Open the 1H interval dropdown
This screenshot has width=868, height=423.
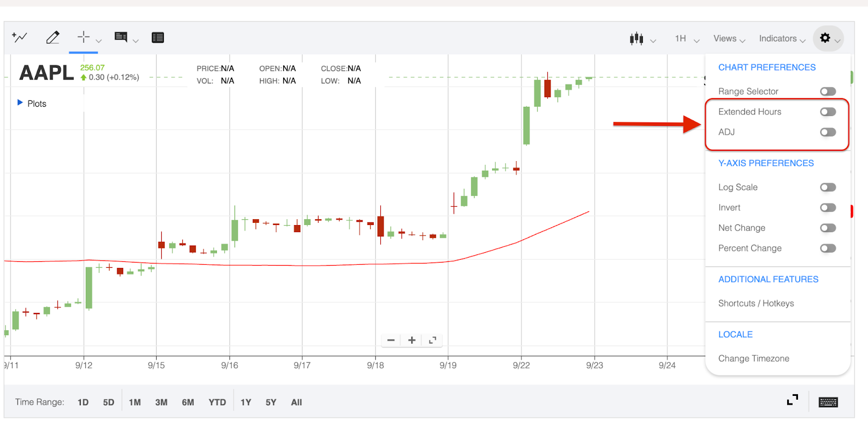coord(687,39)
